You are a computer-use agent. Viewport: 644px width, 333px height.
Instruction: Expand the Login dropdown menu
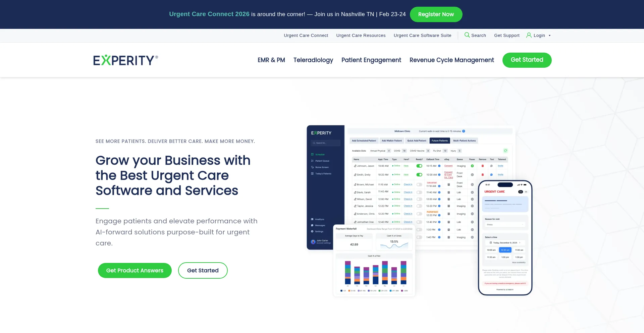(x=538, y=35)
